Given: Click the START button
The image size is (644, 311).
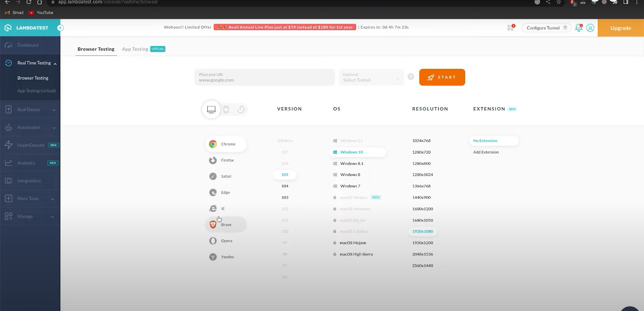Looking at the screenshot, I should [442, 77].
